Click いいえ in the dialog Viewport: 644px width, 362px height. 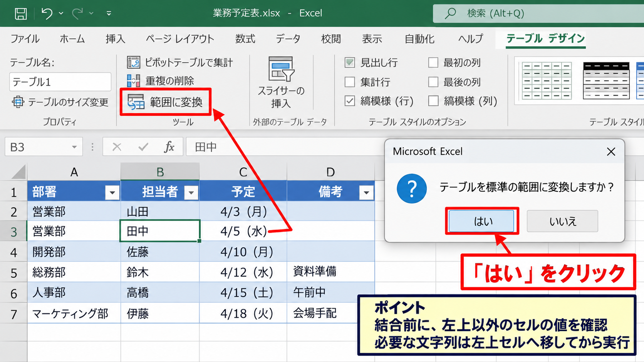(x=562, y=221)
